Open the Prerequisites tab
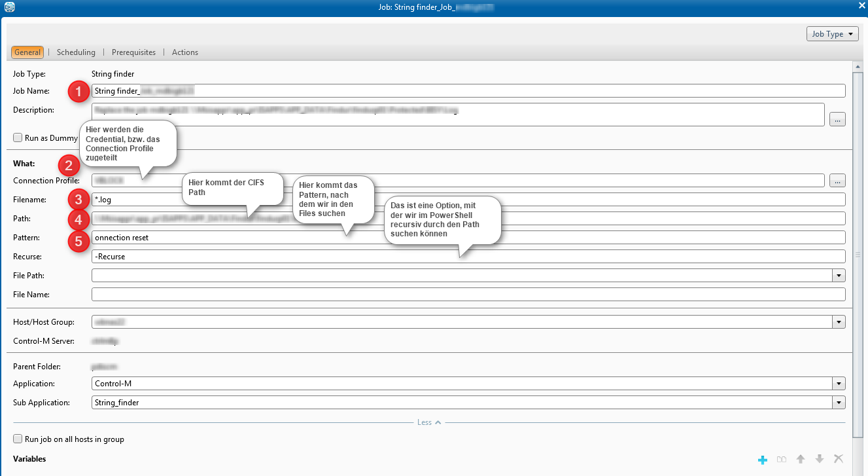The width and height of the screenshot is (868, 476). click(133, 52)
